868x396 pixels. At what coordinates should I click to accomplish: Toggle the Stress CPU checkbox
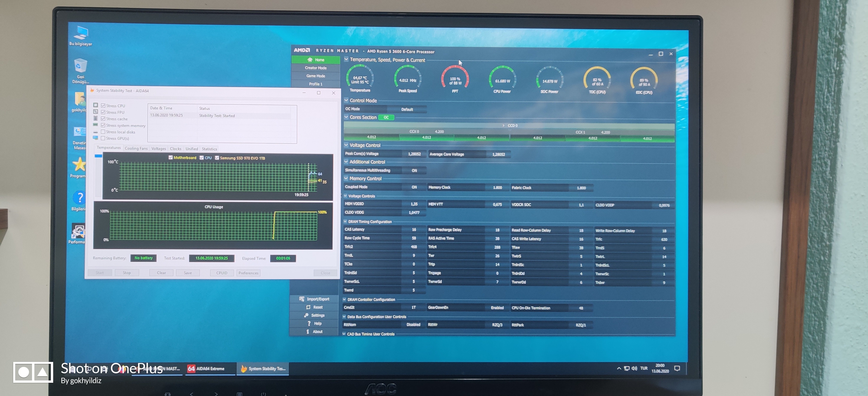[103, 106]
